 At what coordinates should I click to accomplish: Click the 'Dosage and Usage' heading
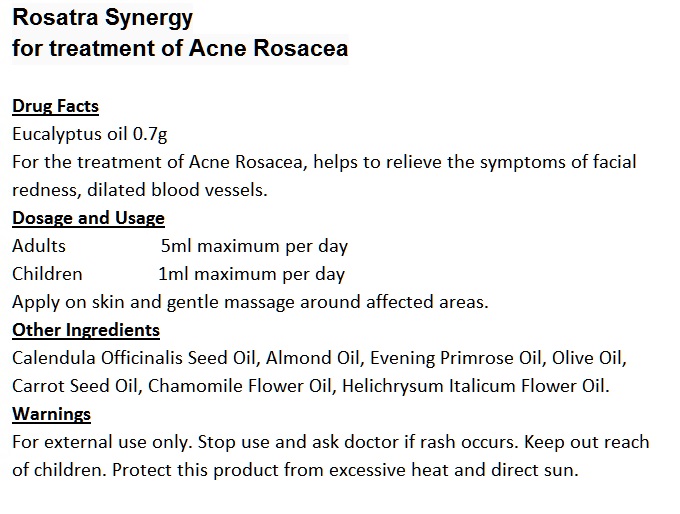88,217
